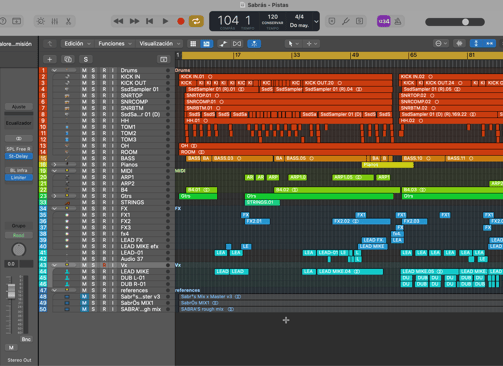Viewport: 503px width, 366px height.
Task: Open the Visualización menu
Action: tap(160, 44)
